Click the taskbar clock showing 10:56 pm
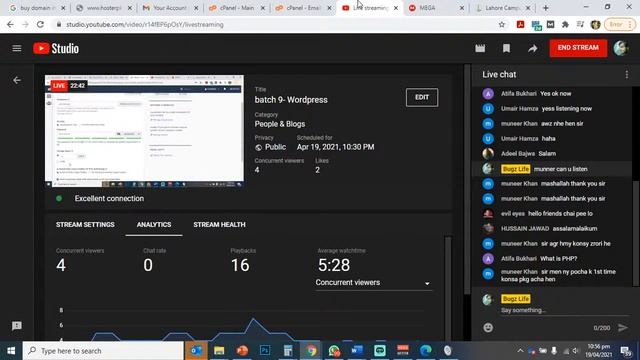Screen dimensions: 640x360 click(x=598, y=351)
